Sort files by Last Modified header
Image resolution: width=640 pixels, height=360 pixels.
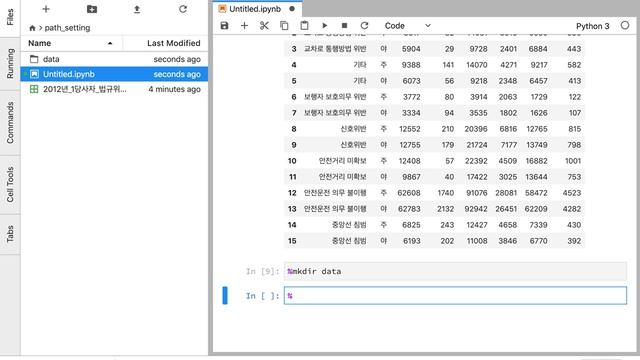[x=166, y=43]
